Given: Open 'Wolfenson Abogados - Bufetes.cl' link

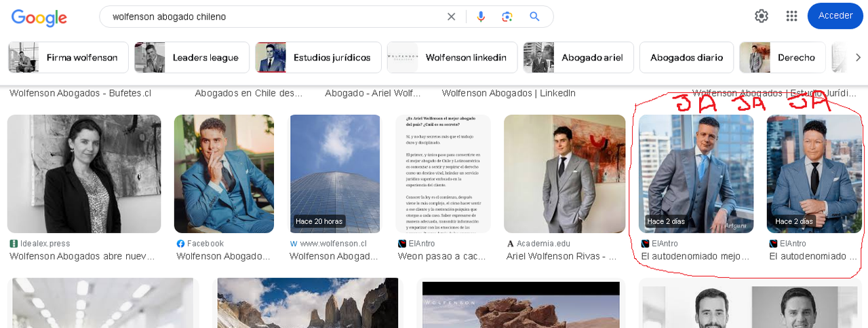Looking at the screenshot, I should tap(80, 92).
